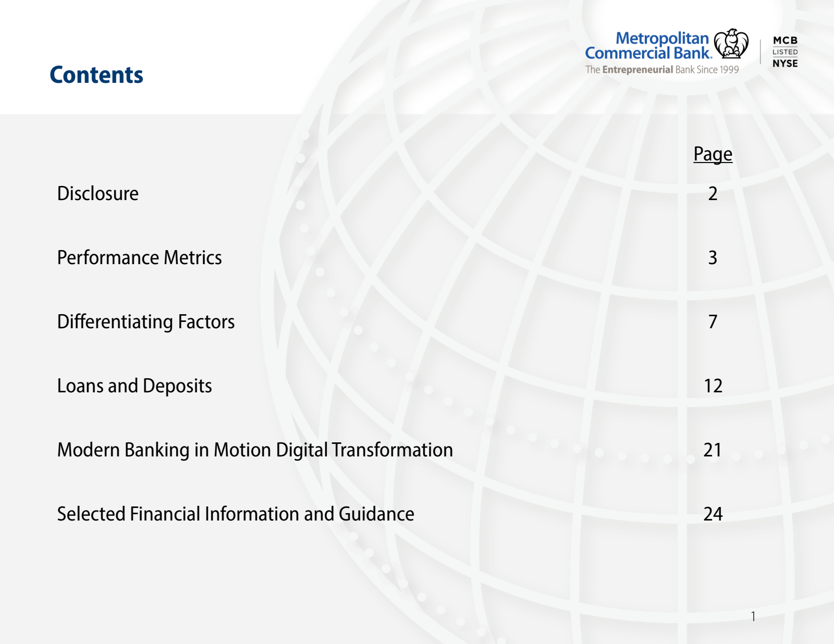Go to the Performance Metrics entry
This screenshot has width=834, height=644.
tap(139, 257)
